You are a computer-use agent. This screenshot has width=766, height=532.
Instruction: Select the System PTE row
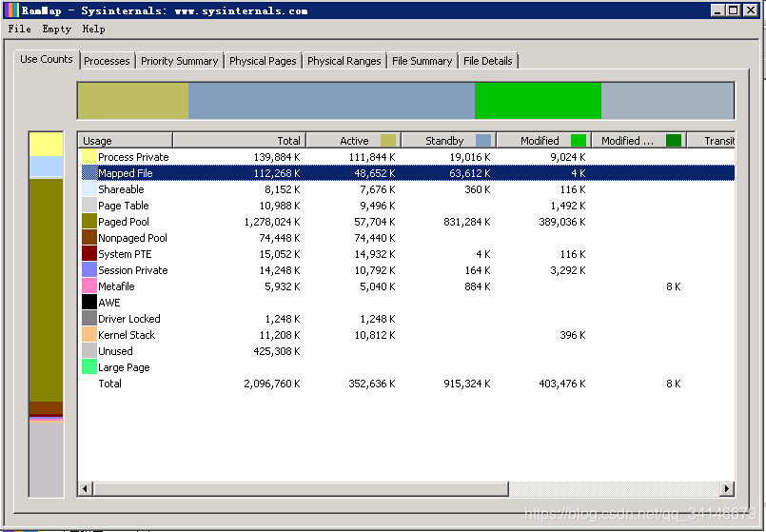coord(406,254)
